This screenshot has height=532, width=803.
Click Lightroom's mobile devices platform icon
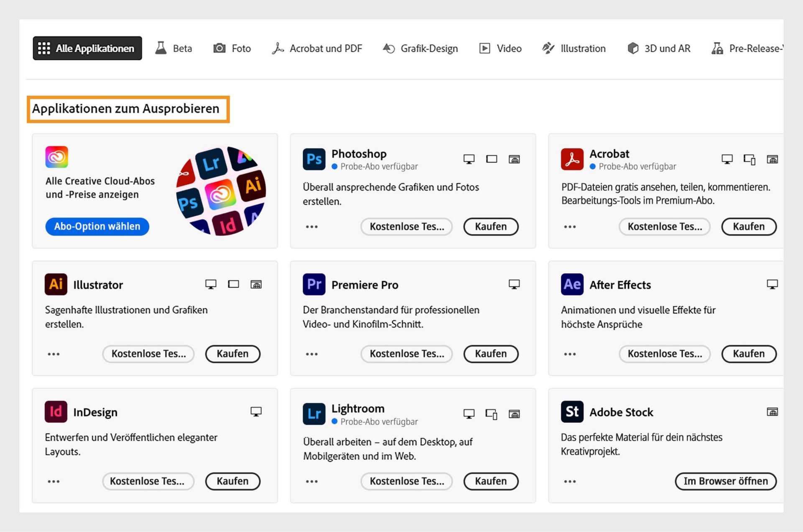click(491, 414)
